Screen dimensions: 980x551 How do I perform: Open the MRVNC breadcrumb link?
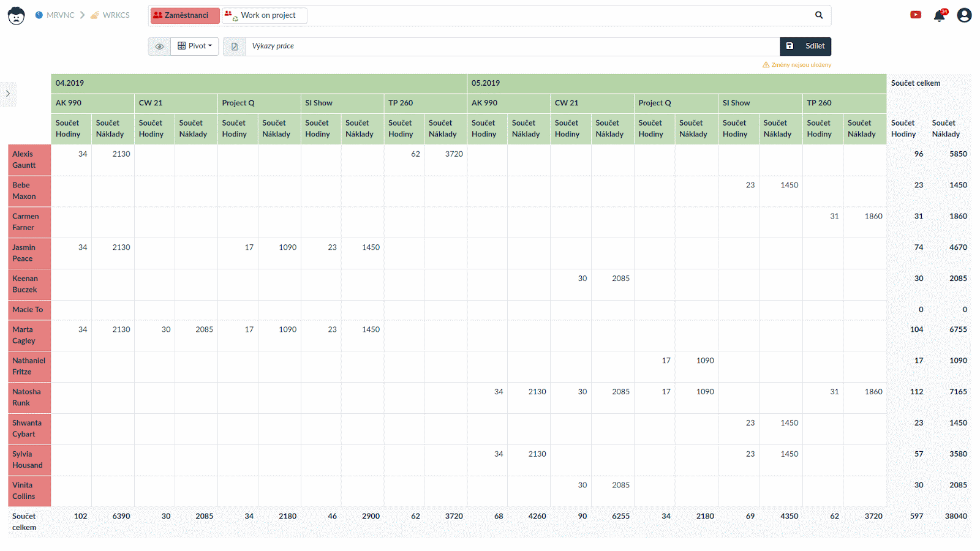click(55, 15)
